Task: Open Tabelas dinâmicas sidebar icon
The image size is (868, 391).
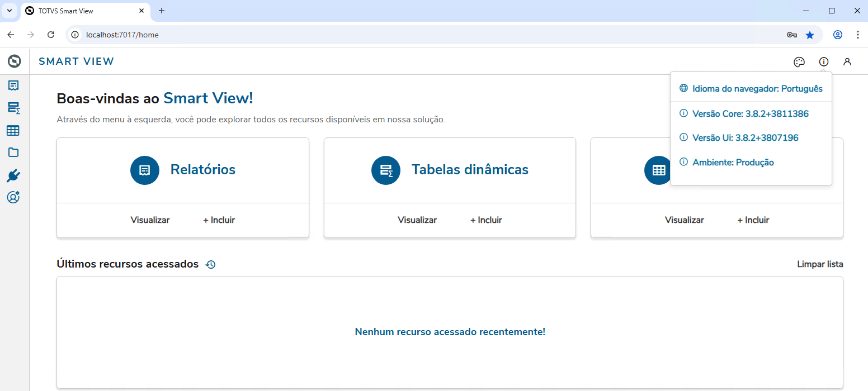Action: pos(13,108)
